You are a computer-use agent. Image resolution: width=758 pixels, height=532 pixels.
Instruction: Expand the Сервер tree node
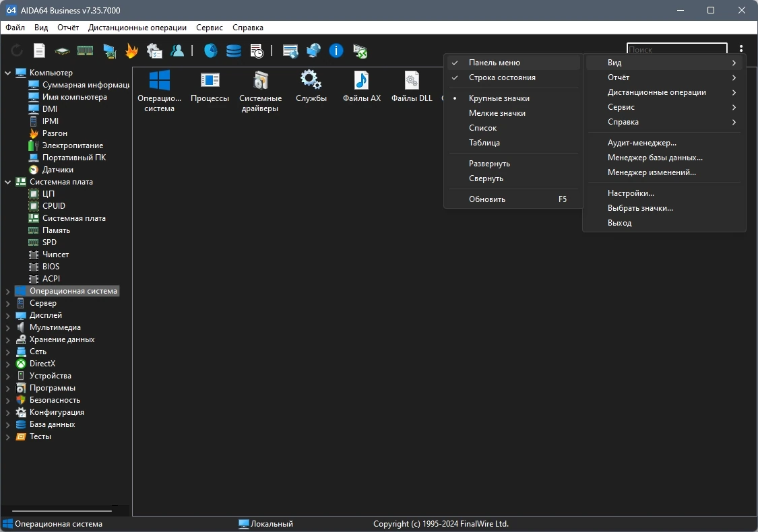pos(7,304)
